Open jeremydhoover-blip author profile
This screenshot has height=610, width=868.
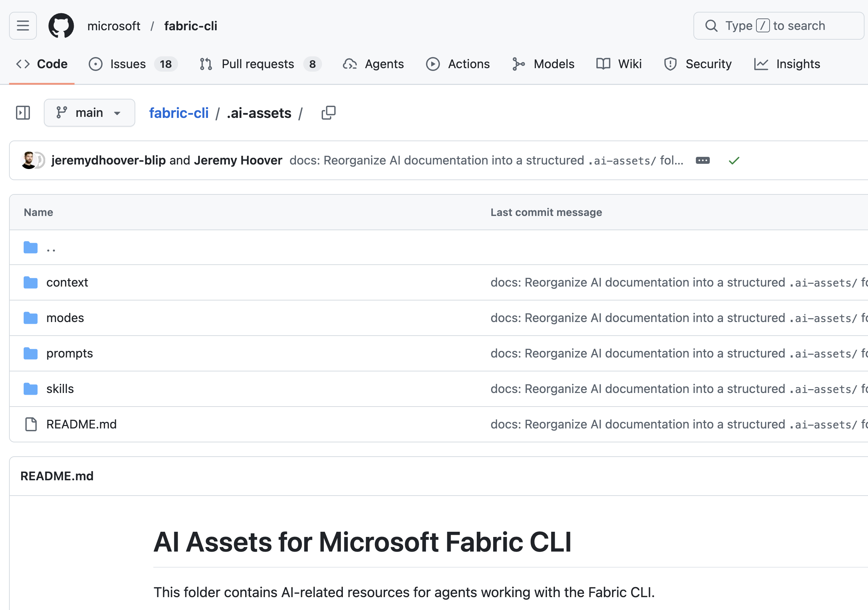108,160
